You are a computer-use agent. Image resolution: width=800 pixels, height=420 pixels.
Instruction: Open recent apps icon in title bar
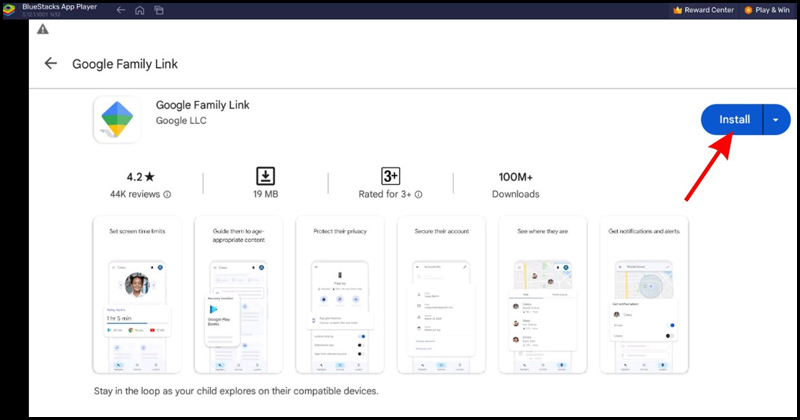click(159, 10)
